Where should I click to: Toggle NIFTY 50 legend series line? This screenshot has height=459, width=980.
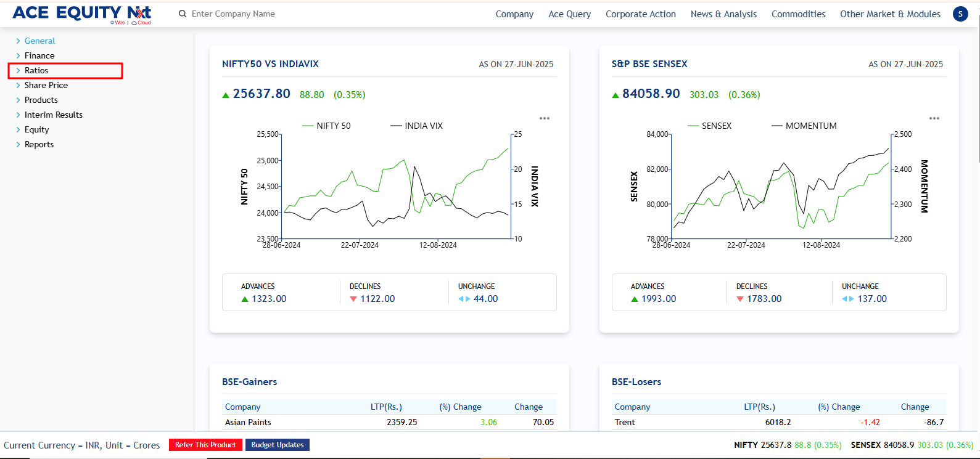[x=326, y=126]
